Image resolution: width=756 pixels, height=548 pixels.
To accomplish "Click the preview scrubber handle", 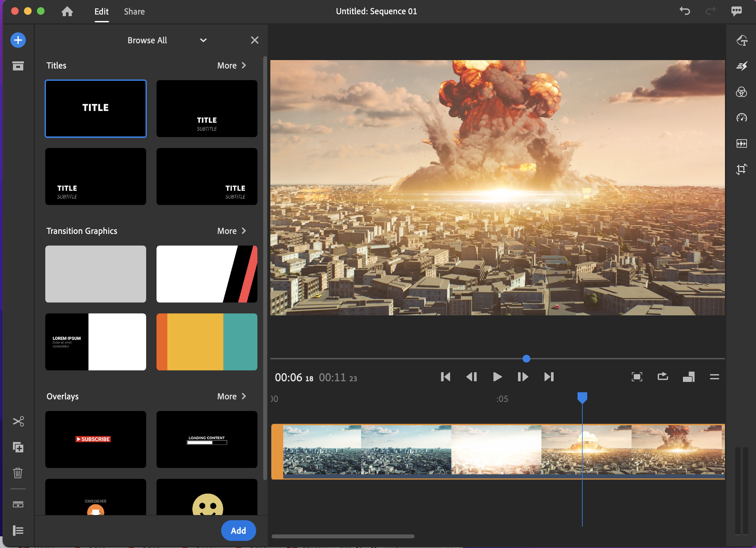I will pos(526,359).
